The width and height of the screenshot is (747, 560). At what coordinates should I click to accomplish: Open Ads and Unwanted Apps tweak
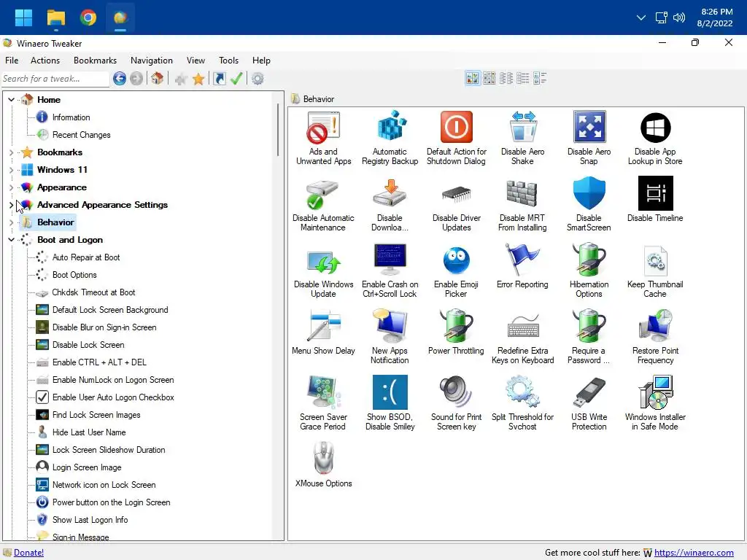tap(323, 138)
